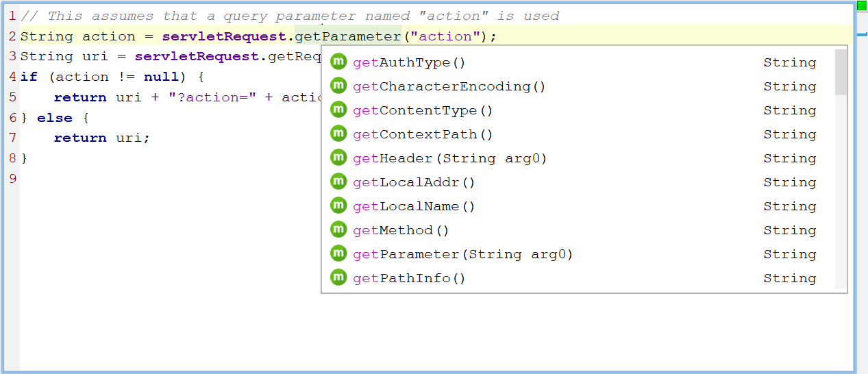Click the method icon beside getHeader(String arg0)
Image resolution: width=868 pixels, height=374 pixels.
pos(338,158)
